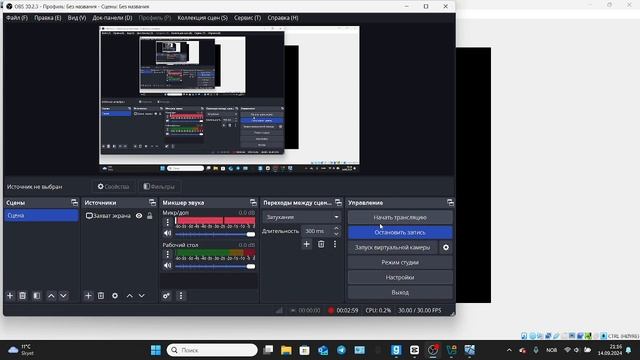Click the Выход button
The image size is (640, 360).
pos(400,293)
